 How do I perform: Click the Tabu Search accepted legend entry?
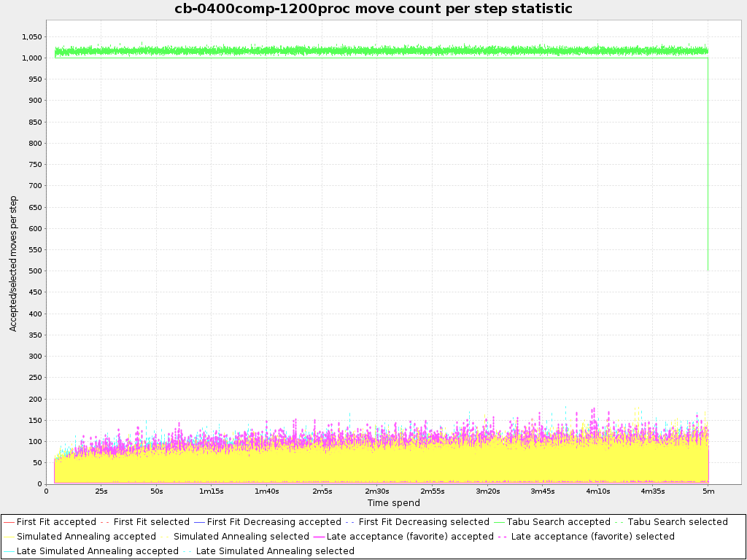(x=559, y=522)
